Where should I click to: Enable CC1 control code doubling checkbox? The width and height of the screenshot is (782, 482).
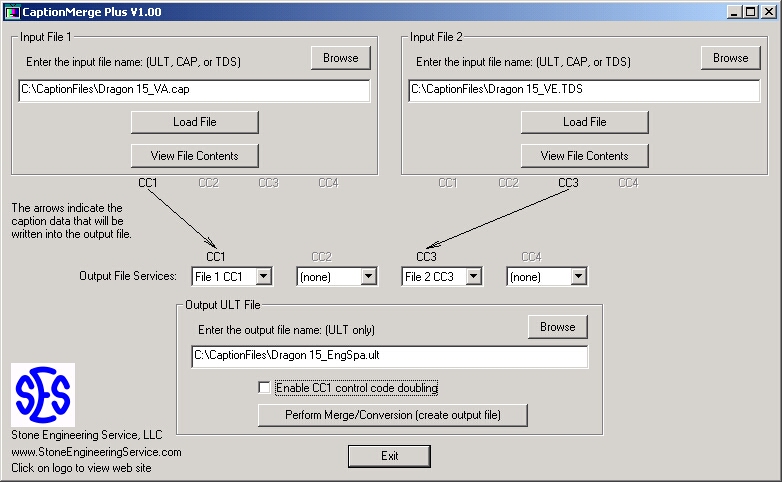[264, 388]
